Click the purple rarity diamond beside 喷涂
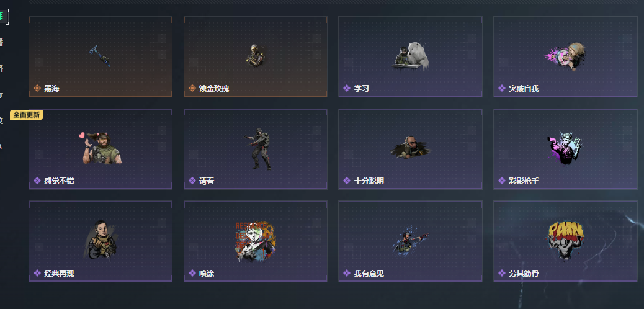The image size is (644, 309). point(192,273)
